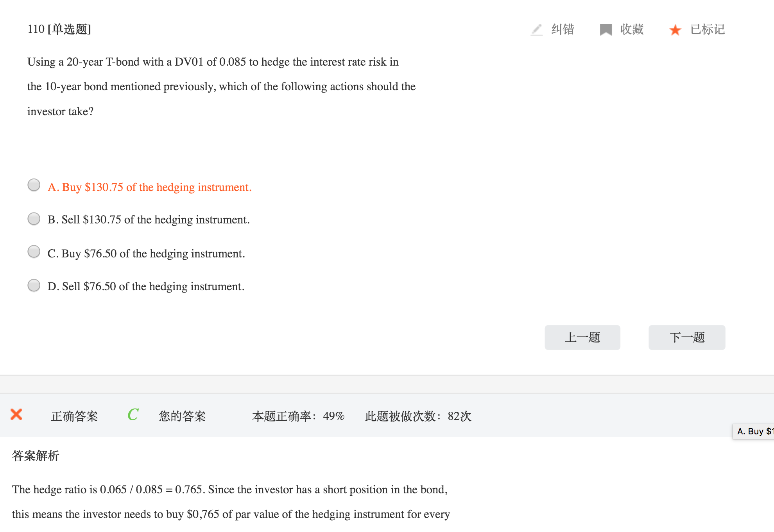Screen dimensions: 774x532
Task: Click the 收藏 favorite link
Action: tap(632, 30)
